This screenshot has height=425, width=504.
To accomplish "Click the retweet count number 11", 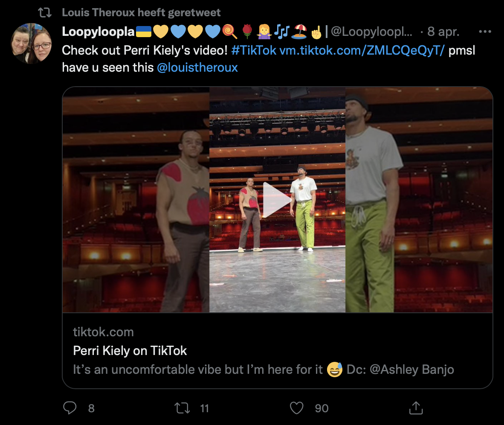I will 205,408.
